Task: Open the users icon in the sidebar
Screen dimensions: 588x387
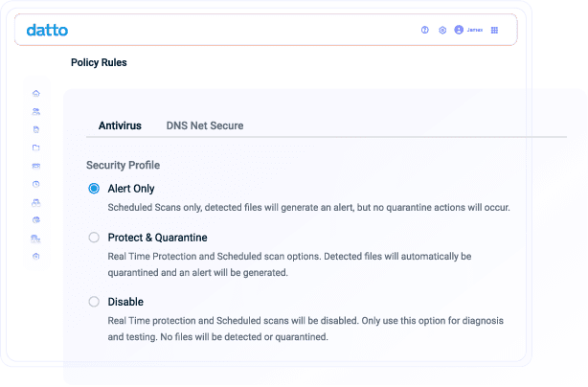Action: tap(36, 111)
